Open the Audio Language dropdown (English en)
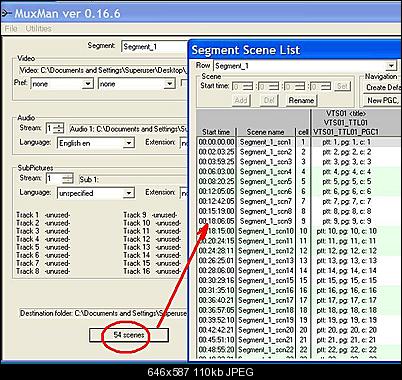 point(96,143)
